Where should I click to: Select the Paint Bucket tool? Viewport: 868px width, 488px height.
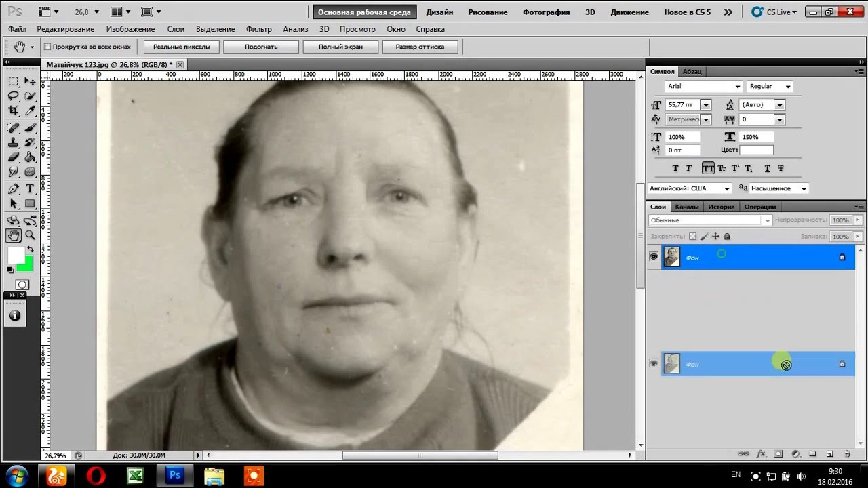31,157
